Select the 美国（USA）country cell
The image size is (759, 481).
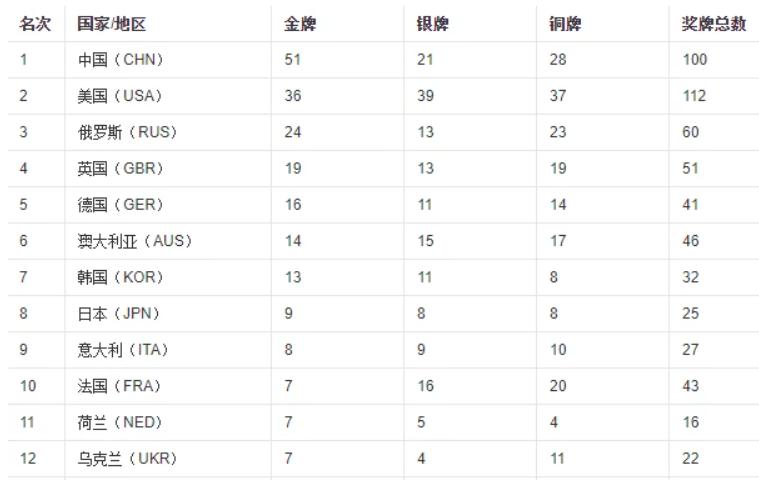click(x=120, y=96)
